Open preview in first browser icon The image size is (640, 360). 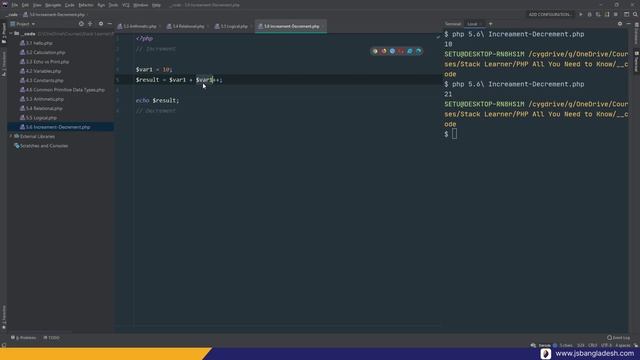click(x=375, y=51)
